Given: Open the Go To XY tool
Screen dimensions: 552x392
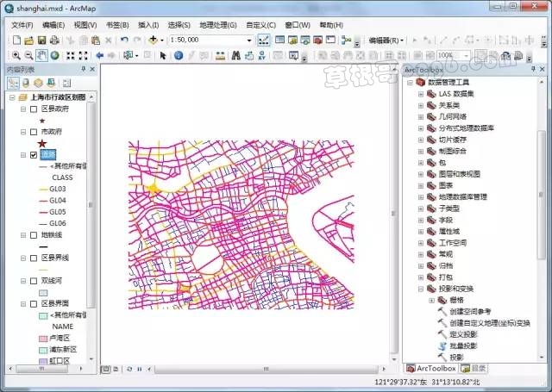Looking at the screenshot, I should coord(261,55).
